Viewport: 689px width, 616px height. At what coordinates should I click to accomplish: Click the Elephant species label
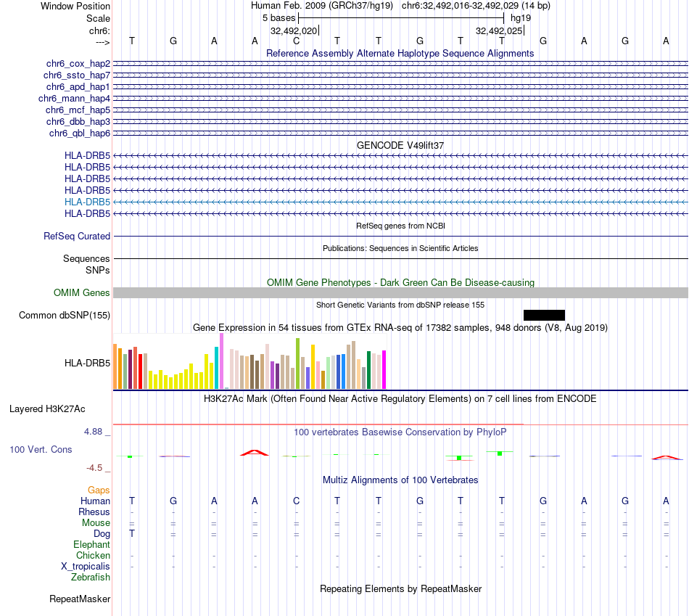pyautogui.click(x=91, y=544)
